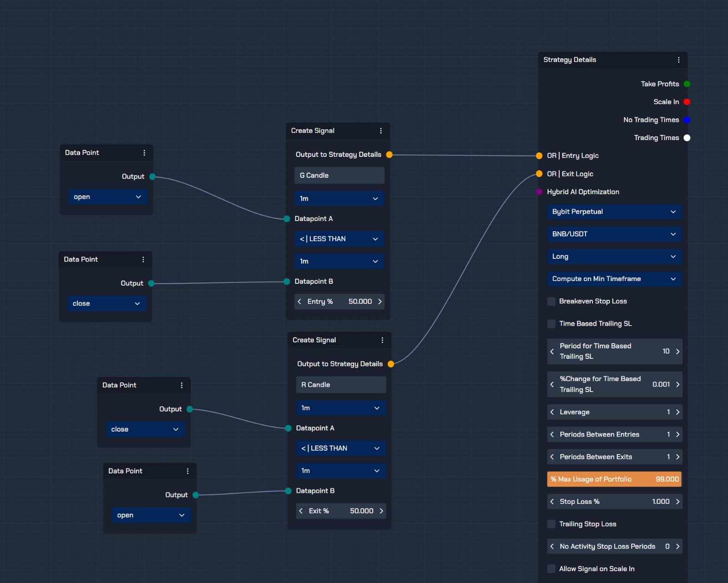Click the blue No Trading Times port

point(687,120)
